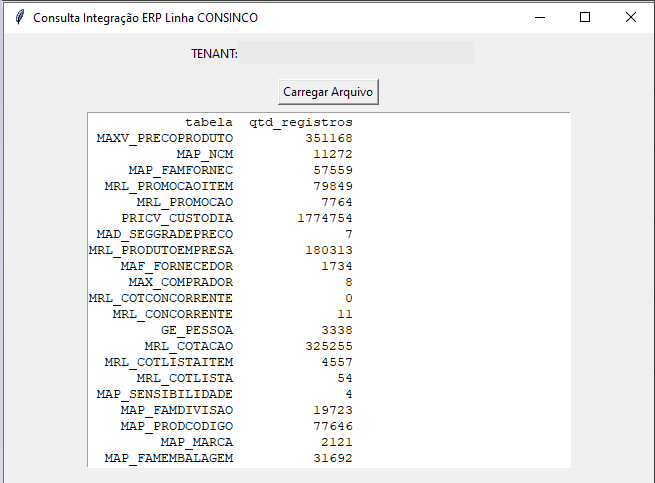Click the MAF_FORNECEDOR entry
The width and height of the screenshot is (655, 483).
pos(177,267)
